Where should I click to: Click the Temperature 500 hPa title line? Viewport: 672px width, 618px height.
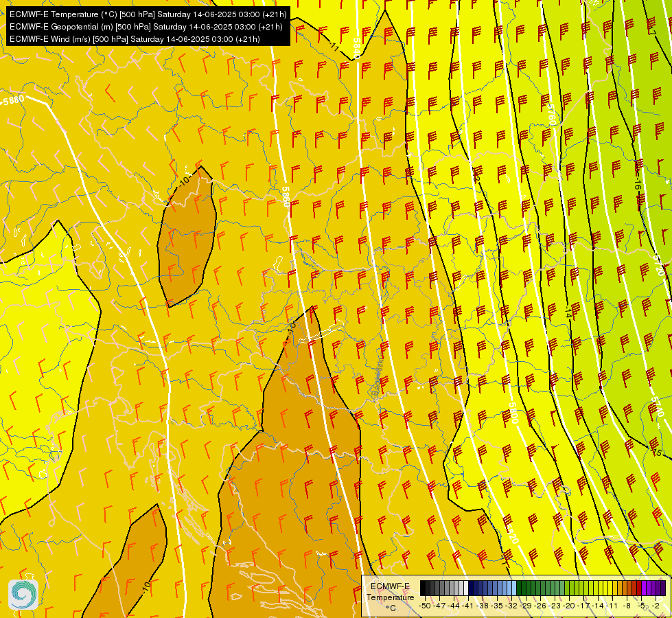pos(148,14)
